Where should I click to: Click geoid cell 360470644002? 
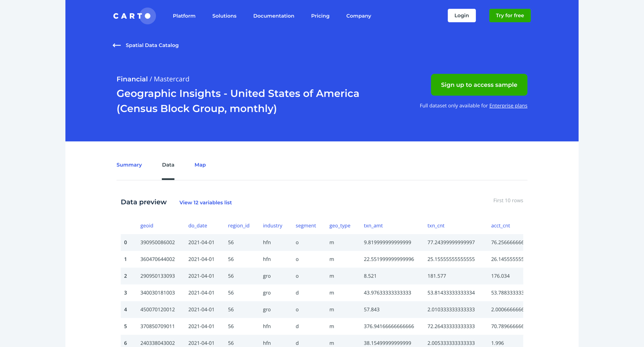158,259
